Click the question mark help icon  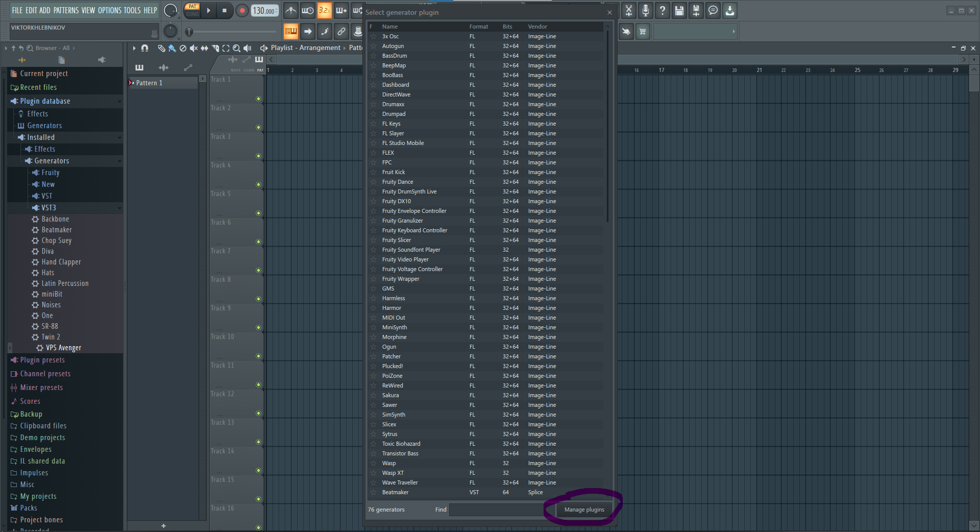663,10
